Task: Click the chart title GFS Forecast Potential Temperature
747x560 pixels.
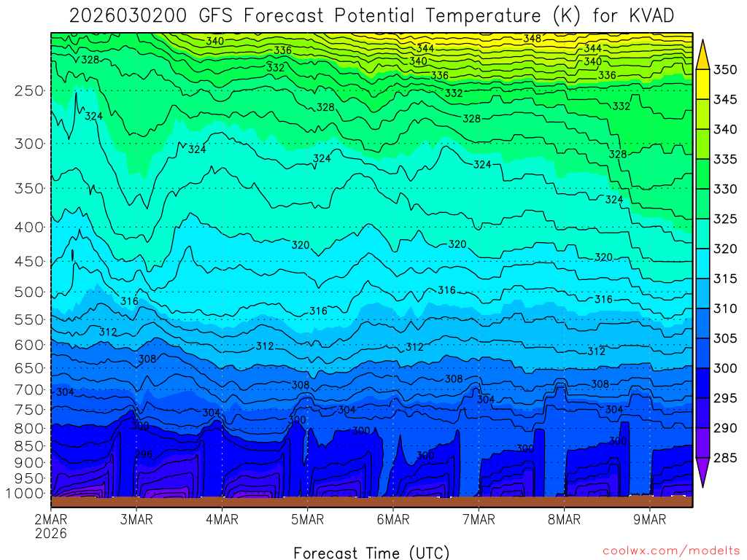Action: 370,16
